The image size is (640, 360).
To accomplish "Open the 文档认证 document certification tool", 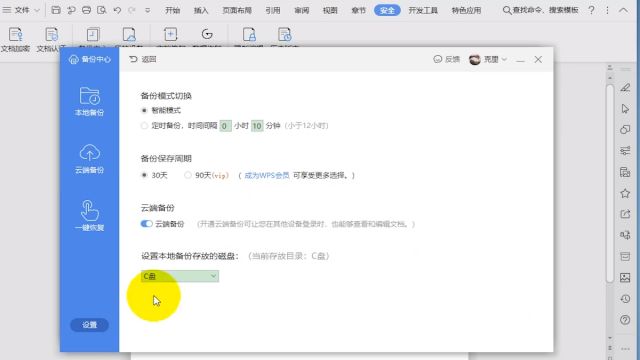I will (51, 39).
